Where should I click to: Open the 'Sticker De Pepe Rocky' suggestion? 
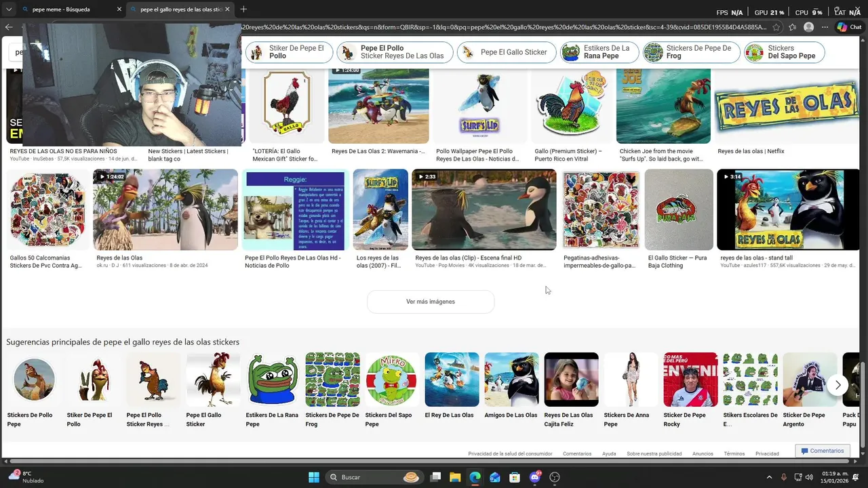690,390
